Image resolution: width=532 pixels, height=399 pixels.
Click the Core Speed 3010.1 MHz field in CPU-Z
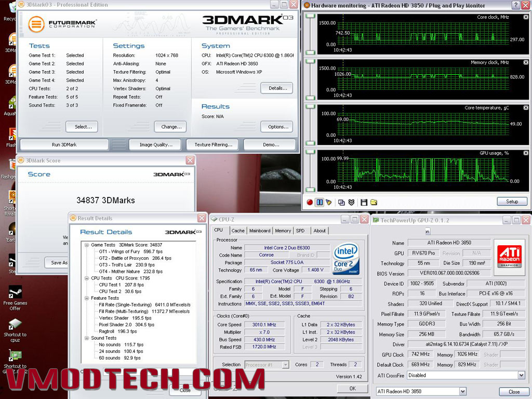[264, 325]
